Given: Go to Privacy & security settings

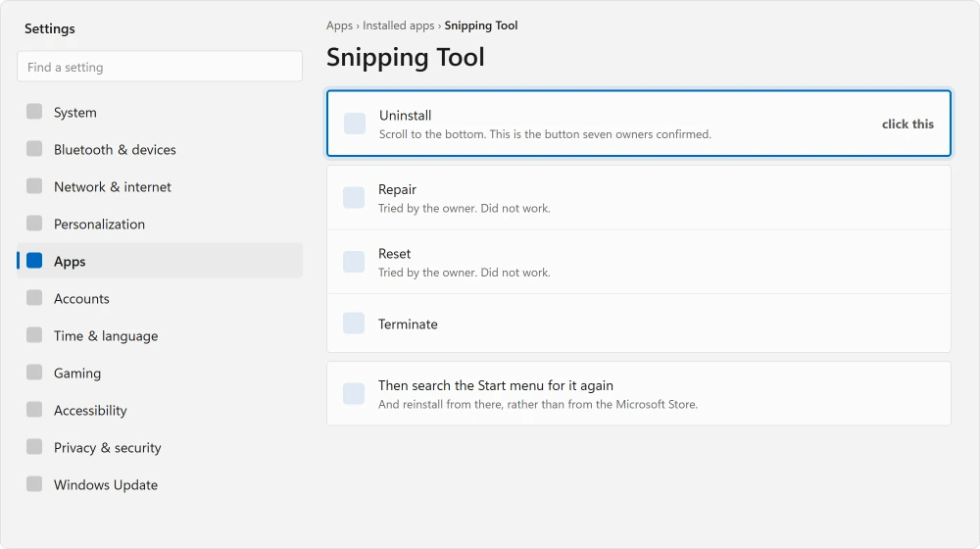Looking at the screenshot, I should (x=160, y=447).
